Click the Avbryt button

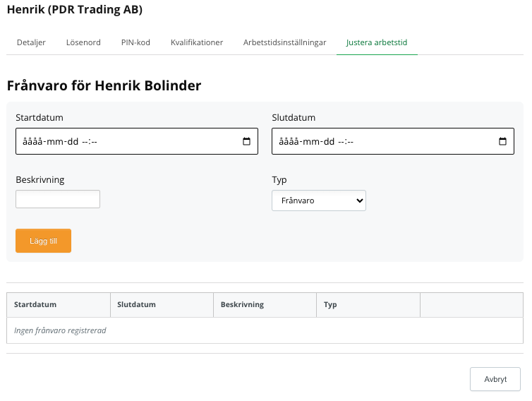495,379
